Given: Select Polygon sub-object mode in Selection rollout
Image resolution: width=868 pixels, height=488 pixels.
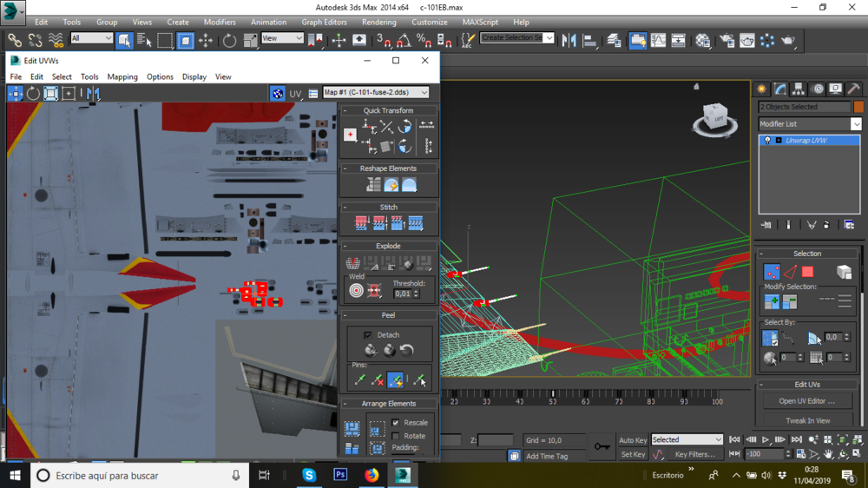Looking at the screenshot, I should [x=807, y=273].
